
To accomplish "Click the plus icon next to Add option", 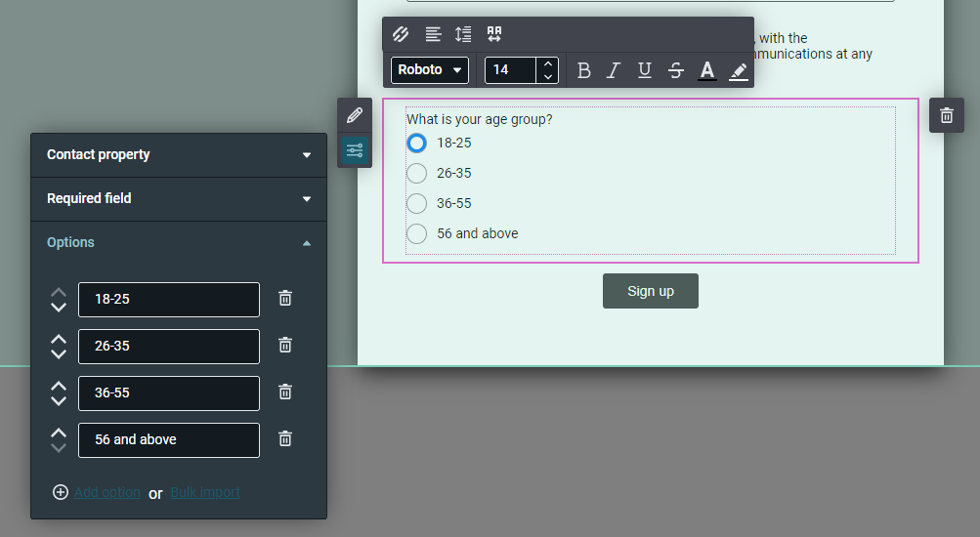I will point(60,492).
